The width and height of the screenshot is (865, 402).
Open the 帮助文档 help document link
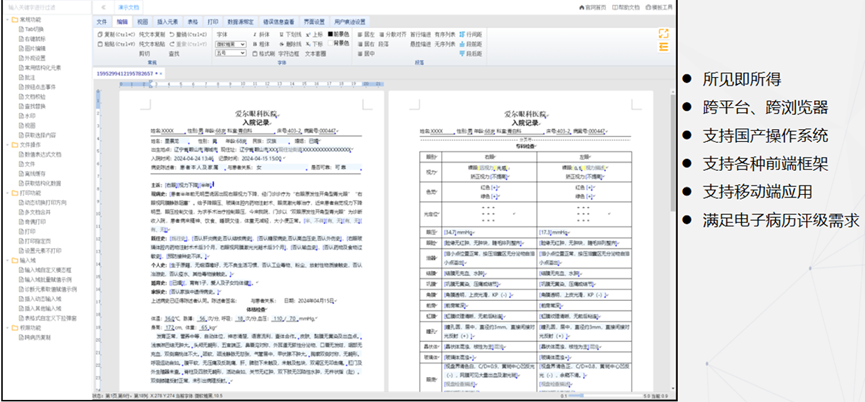(x=628, y=8)
